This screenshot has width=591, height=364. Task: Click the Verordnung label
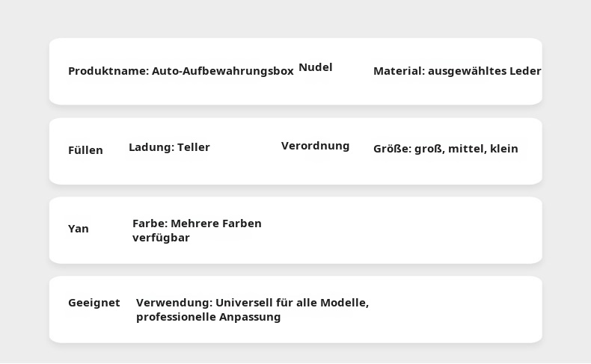tap(315, 146)
